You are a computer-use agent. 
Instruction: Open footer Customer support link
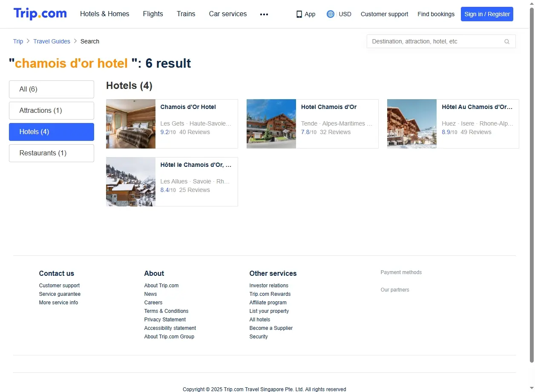coord(59,286)
